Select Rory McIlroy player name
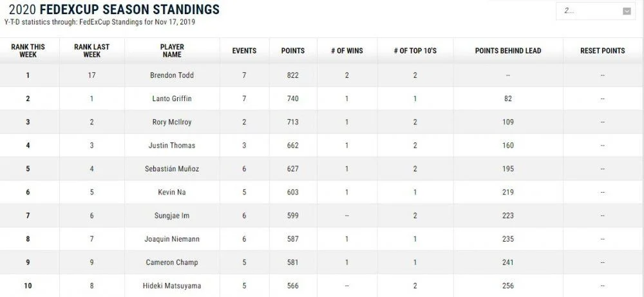 [172, 122]
